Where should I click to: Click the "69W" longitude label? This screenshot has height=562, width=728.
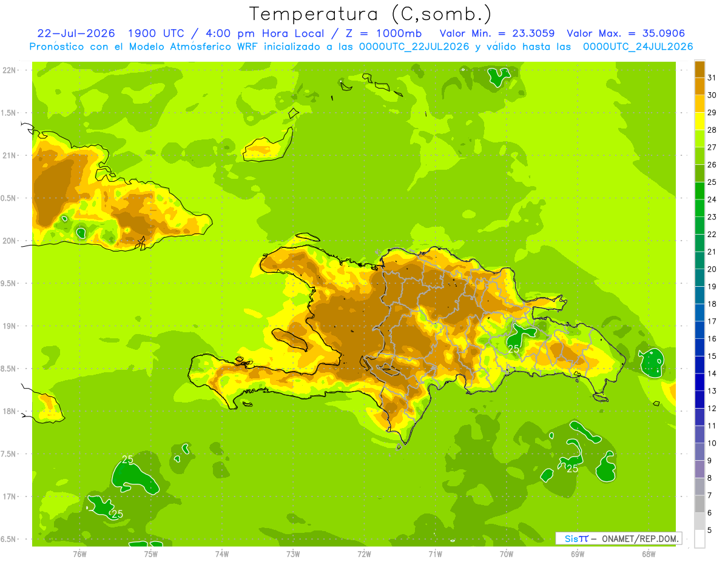[x=578, y=554]
